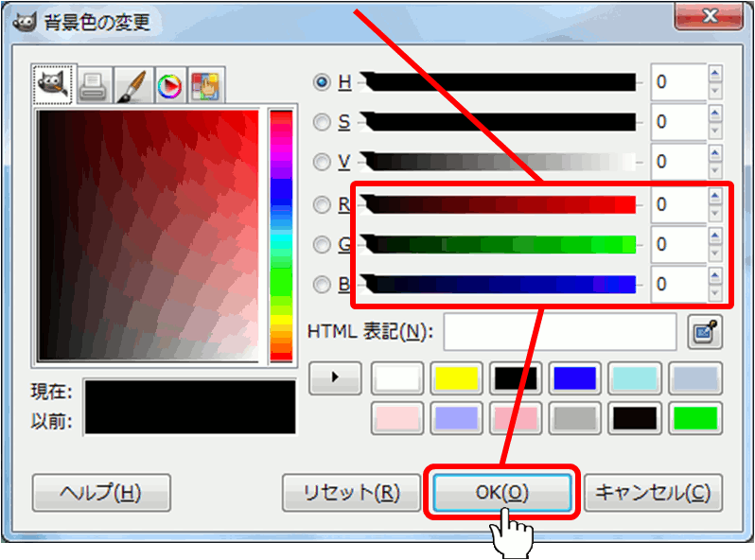Image resolution: width=755 pixels, height=560 pixels.
Task: Click the キャンセル(C) cancel button
Action: click(653, 493)
